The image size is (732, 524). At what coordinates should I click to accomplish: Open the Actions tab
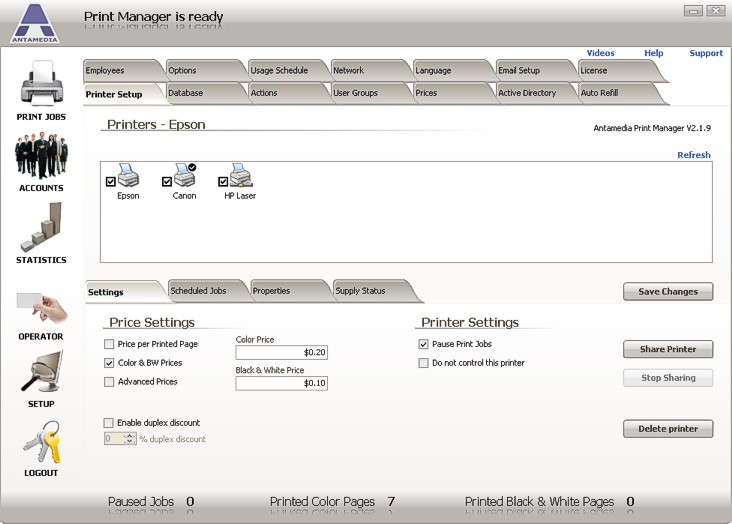tap(287, 93)
